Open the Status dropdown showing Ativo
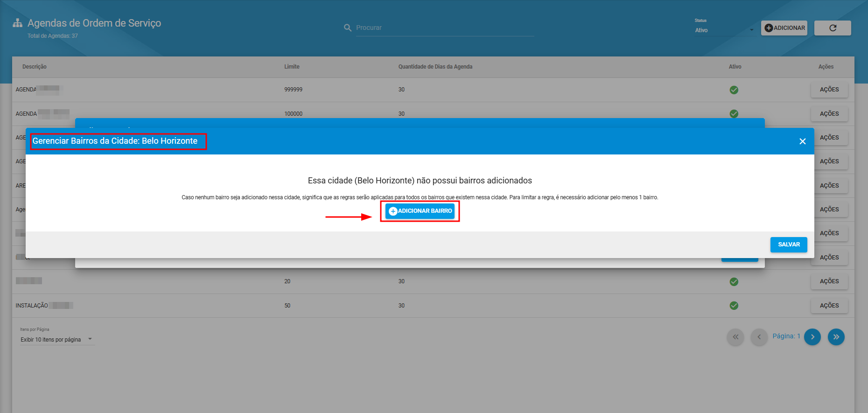Screen dimensions: 868x413 tap(724, 30)
